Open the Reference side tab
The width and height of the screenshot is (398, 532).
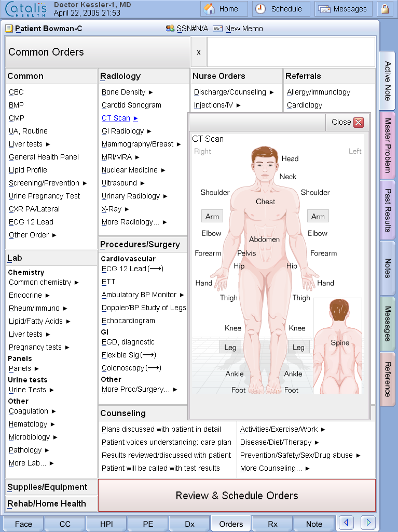[x=388, y=379]
